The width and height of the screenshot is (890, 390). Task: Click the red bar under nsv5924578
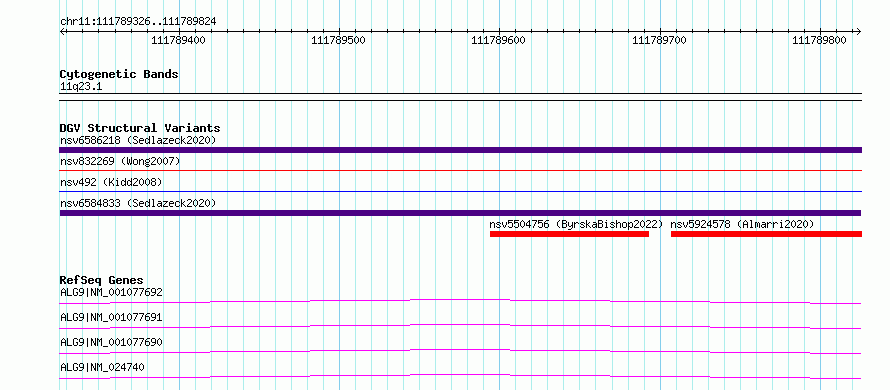pyautogui.click(x=766, y=234)
